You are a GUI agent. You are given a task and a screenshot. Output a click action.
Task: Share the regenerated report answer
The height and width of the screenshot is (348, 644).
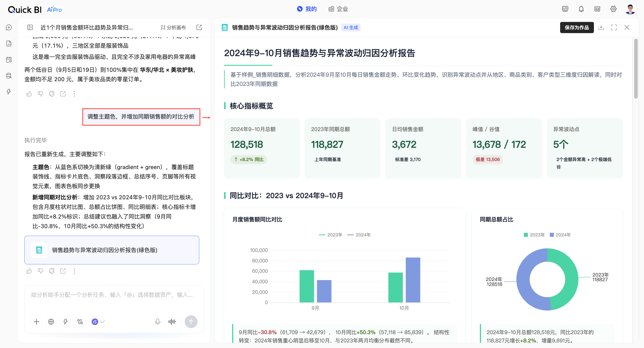click(x=63, y=271)
